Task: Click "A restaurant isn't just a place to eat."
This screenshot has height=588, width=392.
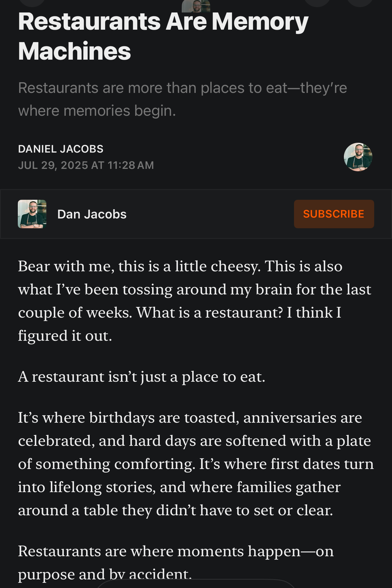Action: pos(141,377)
